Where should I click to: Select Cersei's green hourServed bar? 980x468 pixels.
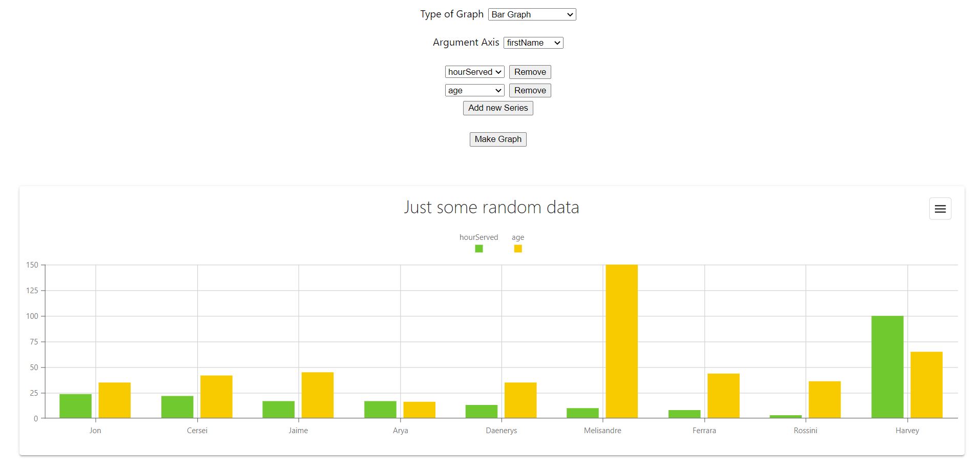click(x=177, y=407)
